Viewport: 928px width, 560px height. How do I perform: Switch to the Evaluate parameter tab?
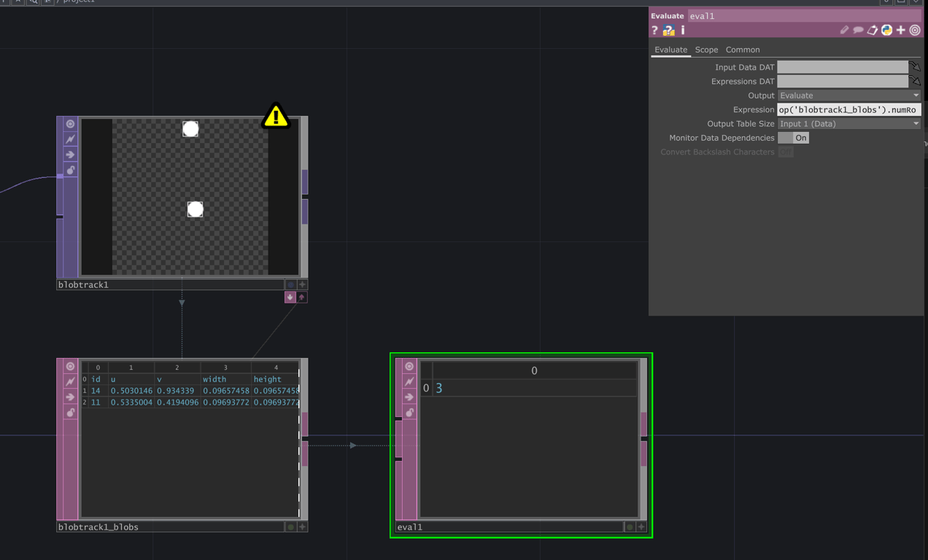pos(670,50)
